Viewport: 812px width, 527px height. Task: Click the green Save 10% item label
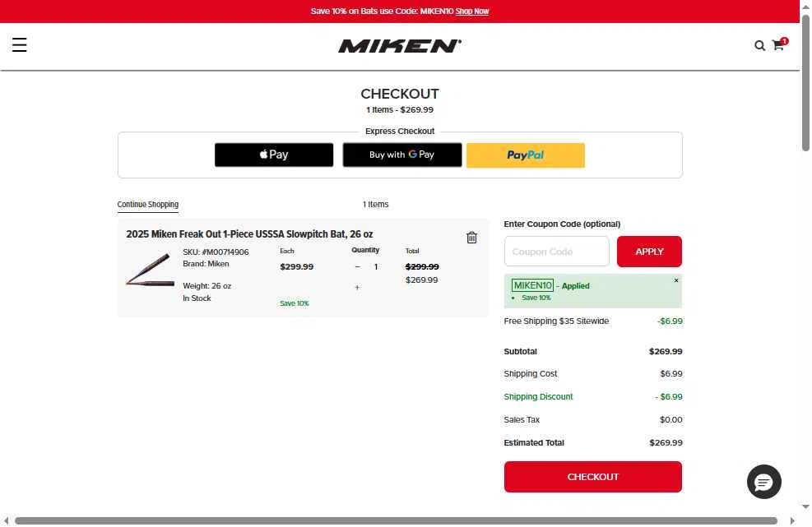pos(295,303)
